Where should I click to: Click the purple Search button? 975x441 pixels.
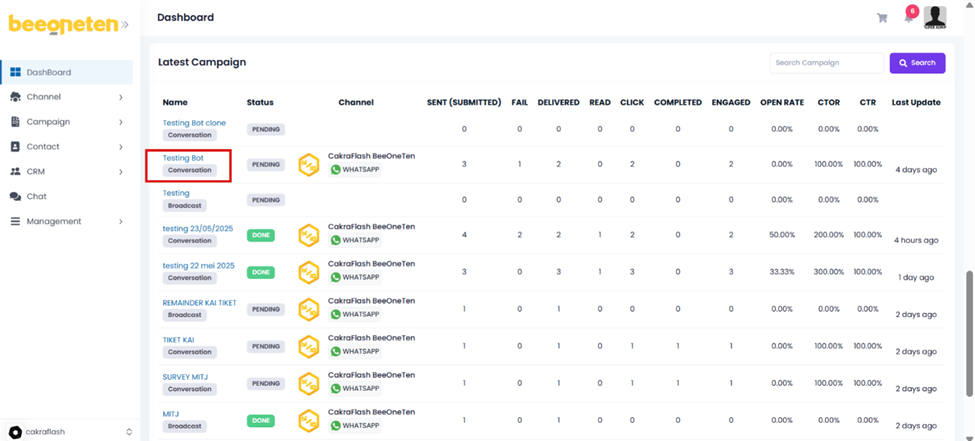917,63
